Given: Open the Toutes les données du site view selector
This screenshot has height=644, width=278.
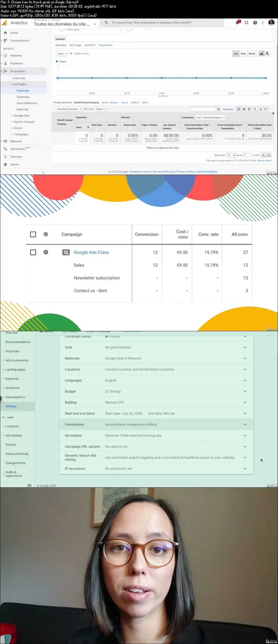Looking at the screenshot, I should (x=65, y=24).
